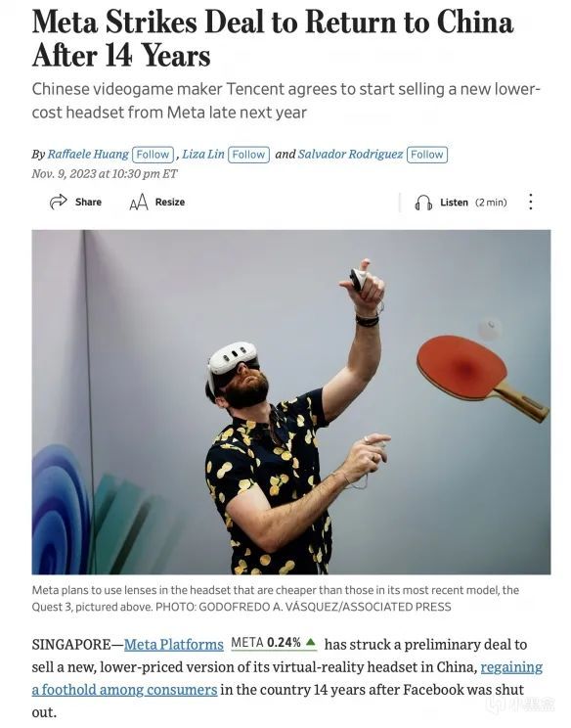Click the Resize label text
Viewport: 571px width, 728px height.
[x=170, y=202]
